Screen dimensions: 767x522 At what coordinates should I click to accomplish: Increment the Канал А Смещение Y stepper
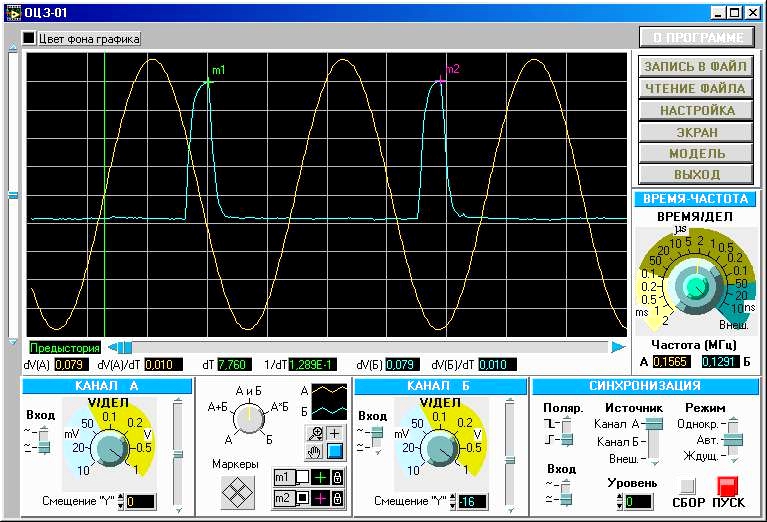(121, 498)
